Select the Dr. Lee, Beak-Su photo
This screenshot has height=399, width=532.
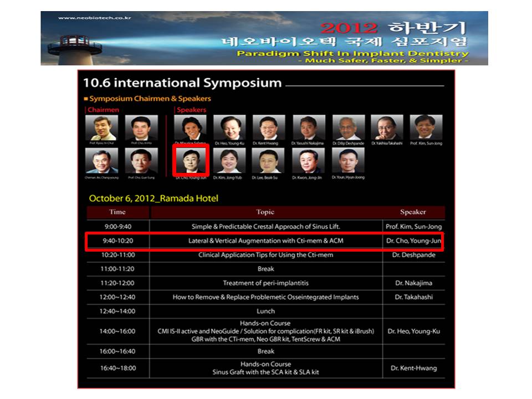(x=269, y=161)
